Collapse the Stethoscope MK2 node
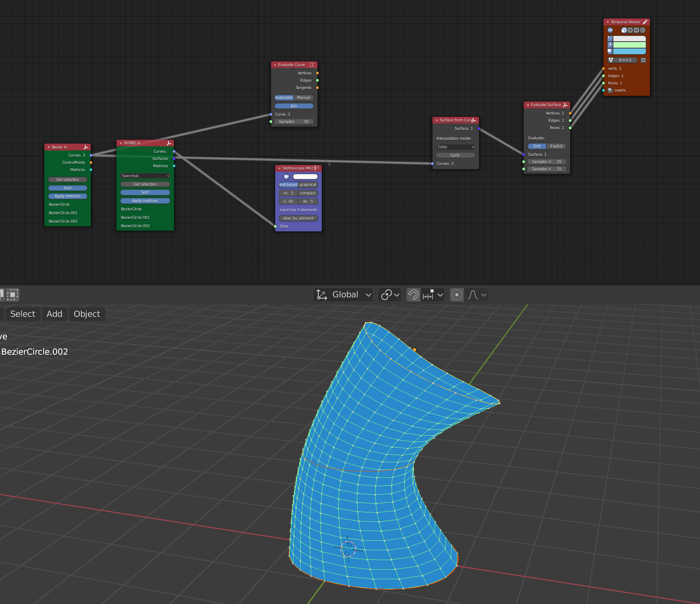700x604 pixels. click(279, 168)
